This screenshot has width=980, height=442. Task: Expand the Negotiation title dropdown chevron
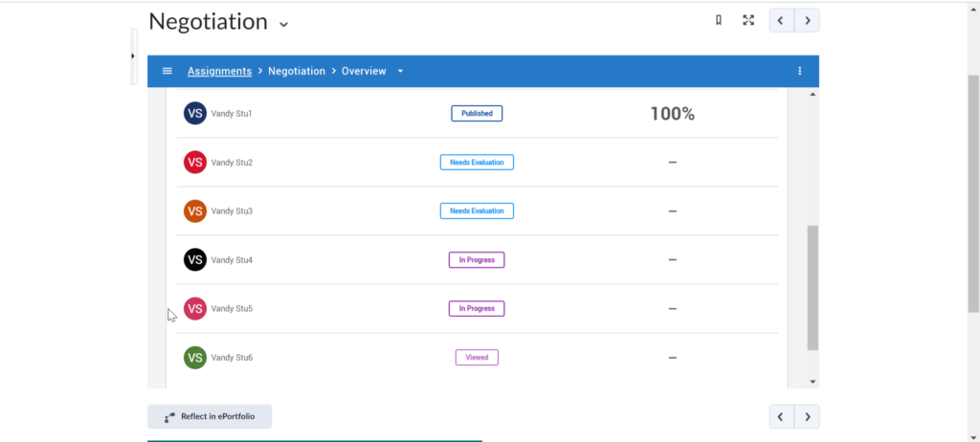pyautogui.click(x=283, y=24)
